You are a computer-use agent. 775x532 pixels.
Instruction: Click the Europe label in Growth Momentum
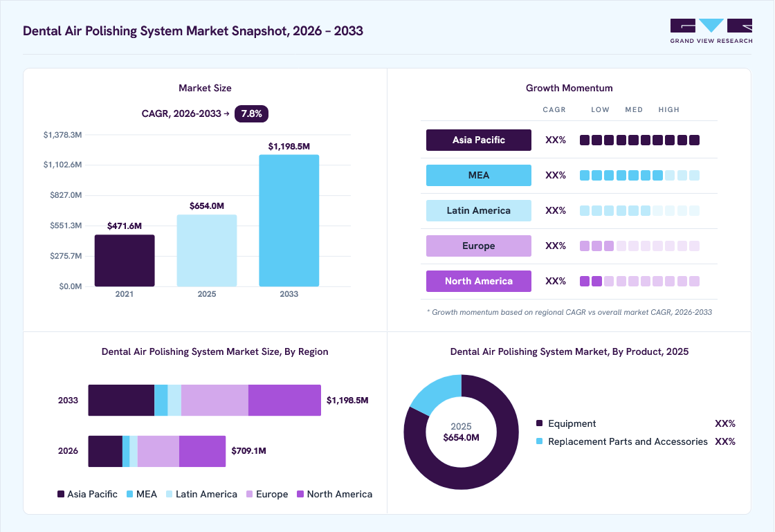(478, 246)
